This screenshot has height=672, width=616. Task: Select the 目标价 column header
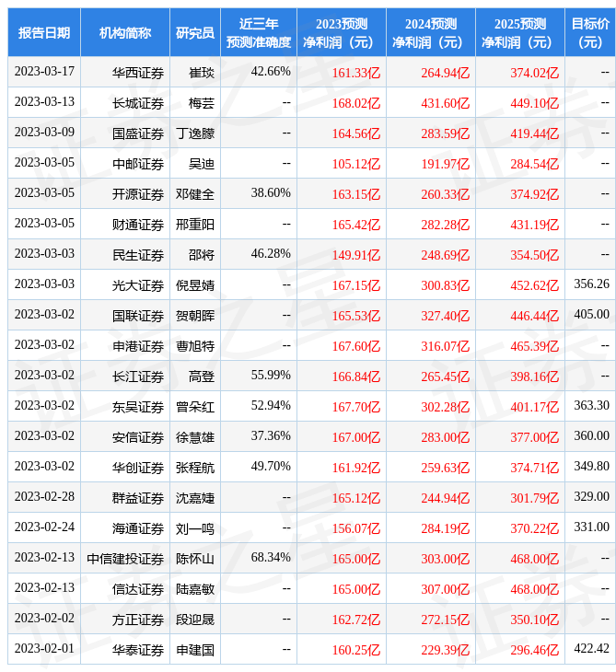point(590,32)
